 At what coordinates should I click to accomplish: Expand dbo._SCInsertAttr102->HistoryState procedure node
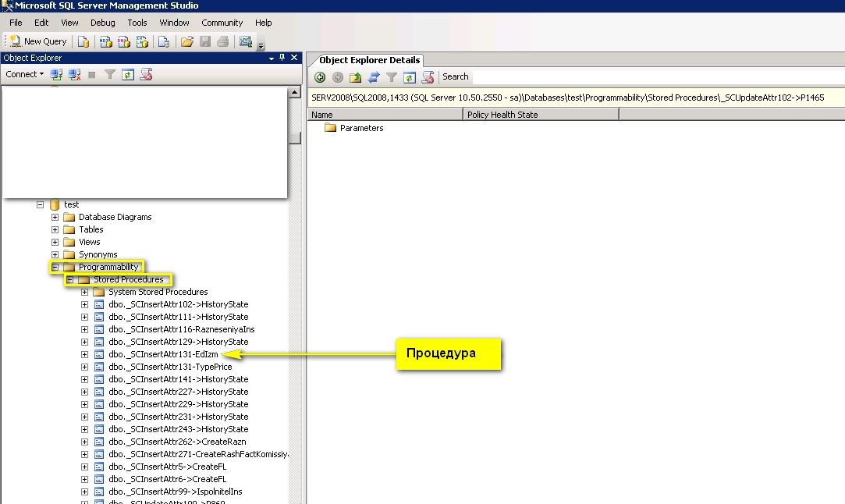[84, 304]
